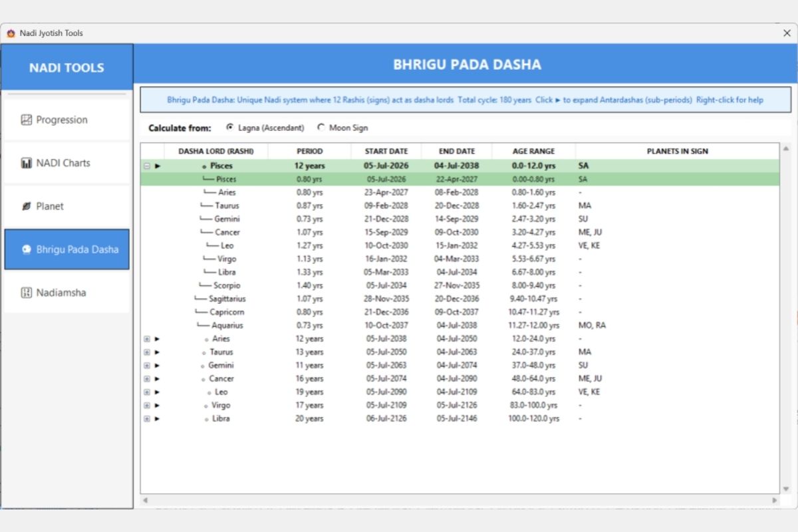Expand the Aries 12 years dasha row
Screen dimensions: 798x532
(147, 338)
